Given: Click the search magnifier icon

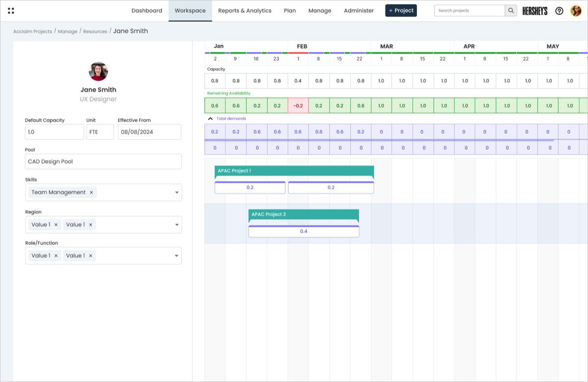Looking at the screenshot, I should point(511,11).
